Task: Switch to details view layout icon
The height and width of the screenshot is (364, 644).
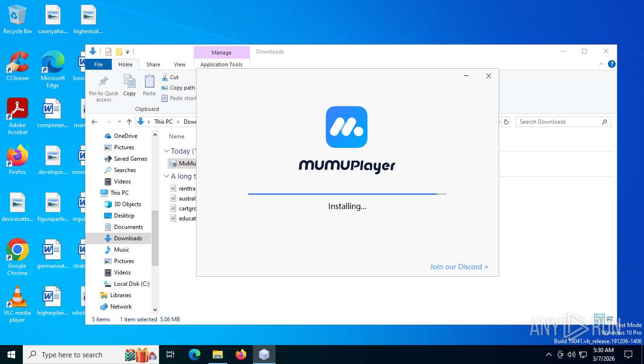Action: coord(599,319)
